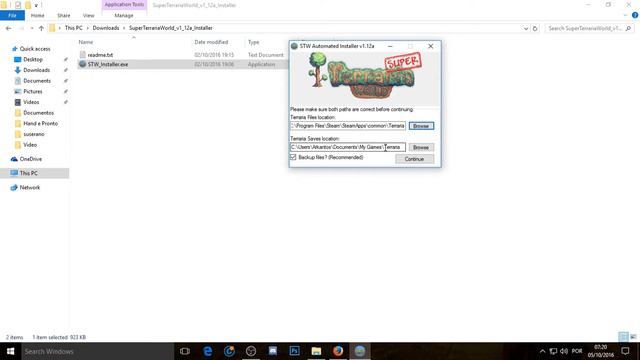Switch to details view layout icon
640x360 pixels.
point(623,337)
